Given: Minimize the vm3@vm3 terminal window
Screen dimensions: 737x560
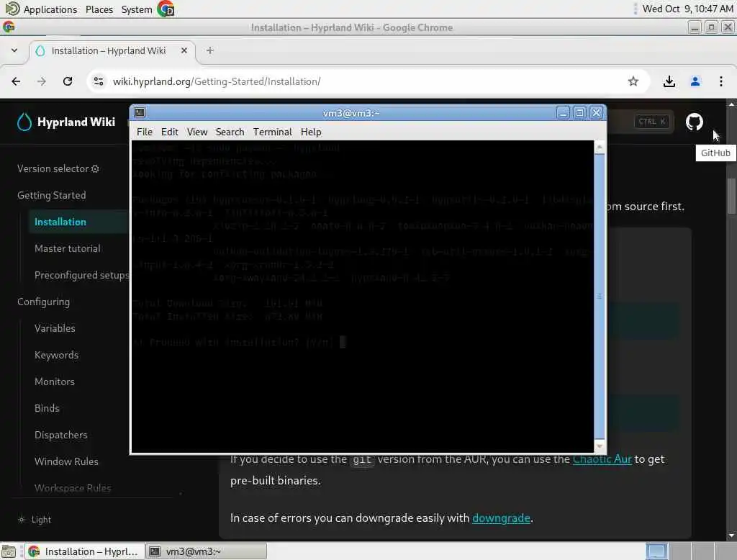Looking at the screenshot, I should [563, 113].
